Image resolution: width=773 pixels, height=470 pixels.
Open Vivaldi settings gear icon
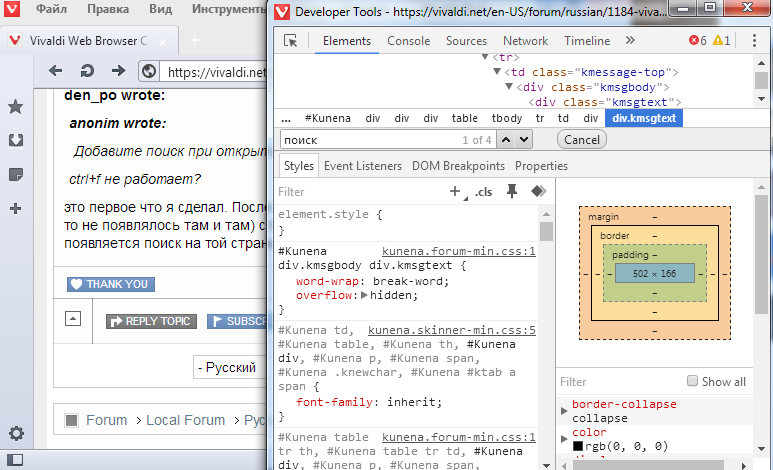point(16,434)
